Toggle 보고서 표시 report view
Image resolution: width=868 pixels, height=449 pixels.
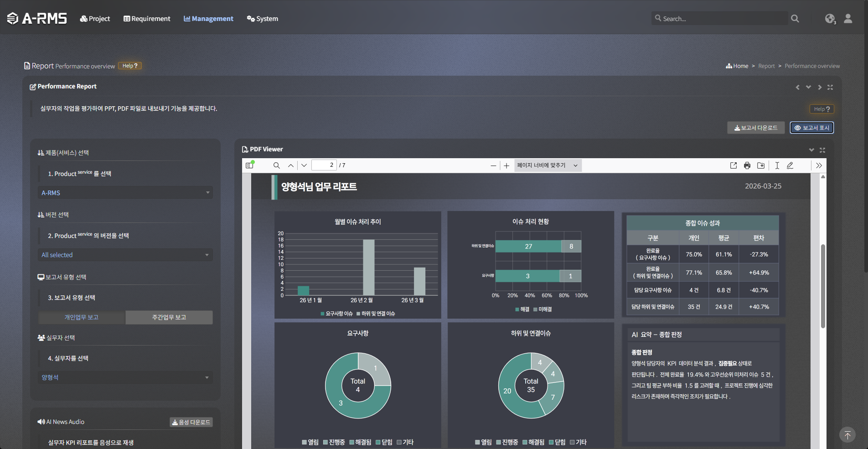coord(811,128)
